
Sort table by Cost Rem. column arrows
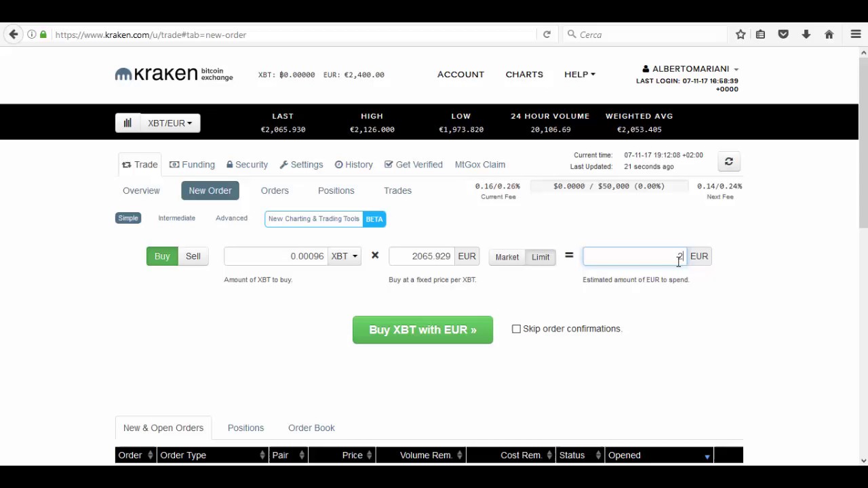point(549,455)
